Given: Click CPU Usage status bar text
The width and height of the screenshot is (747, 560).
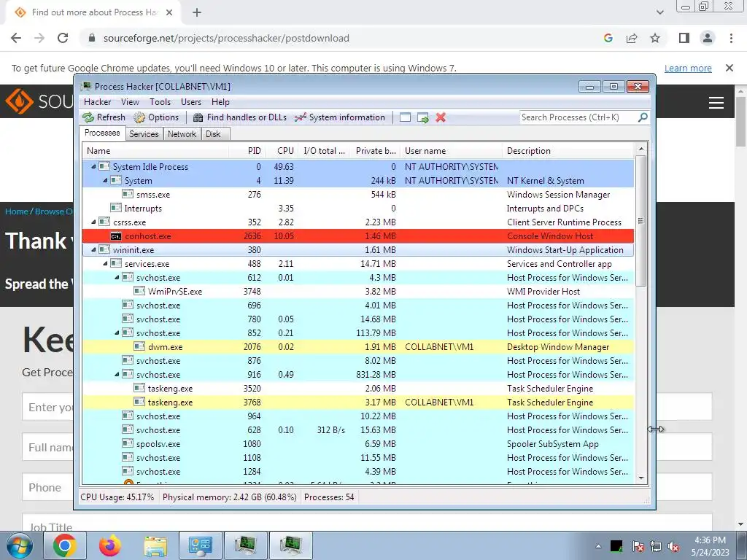Looking at the screenshot, I should [x=117, y=497].
